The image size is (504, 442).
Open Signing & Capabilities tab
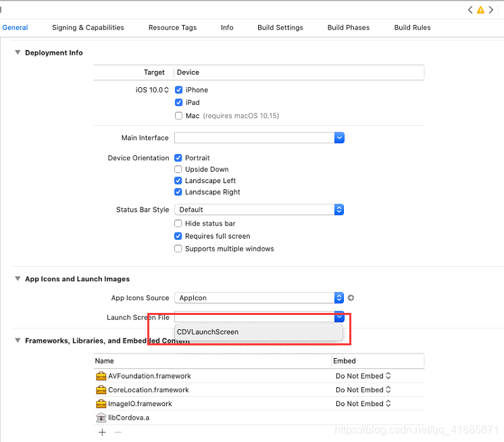pos(88,28)
